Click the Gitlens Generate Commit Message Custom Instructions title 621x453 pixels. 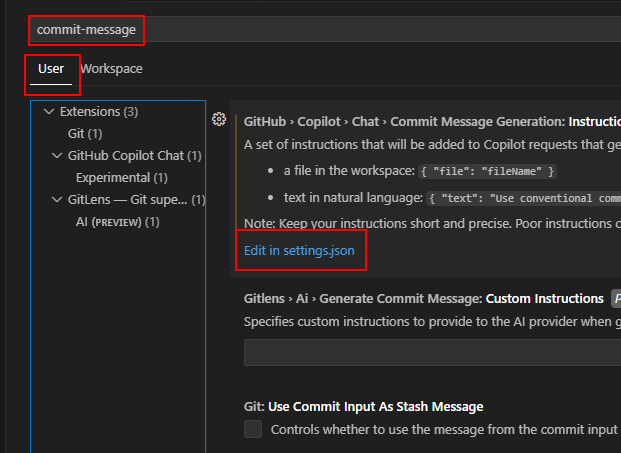[423, 299]
